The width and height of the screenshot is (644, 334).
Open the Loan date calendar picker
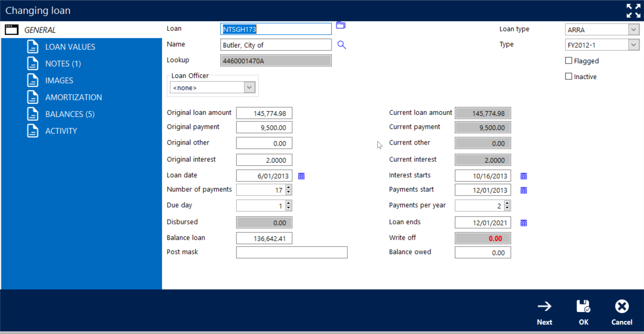[301, 176]
